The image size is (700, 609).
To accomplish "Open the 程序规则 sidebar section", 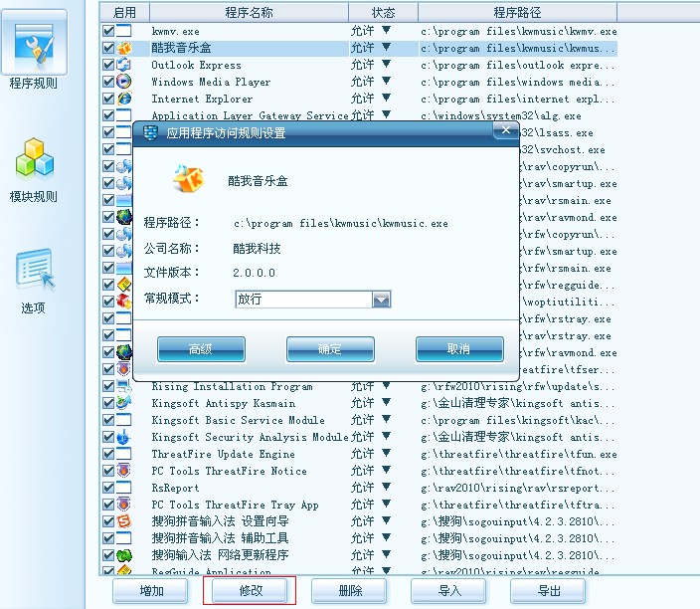I will click(34, 48).
